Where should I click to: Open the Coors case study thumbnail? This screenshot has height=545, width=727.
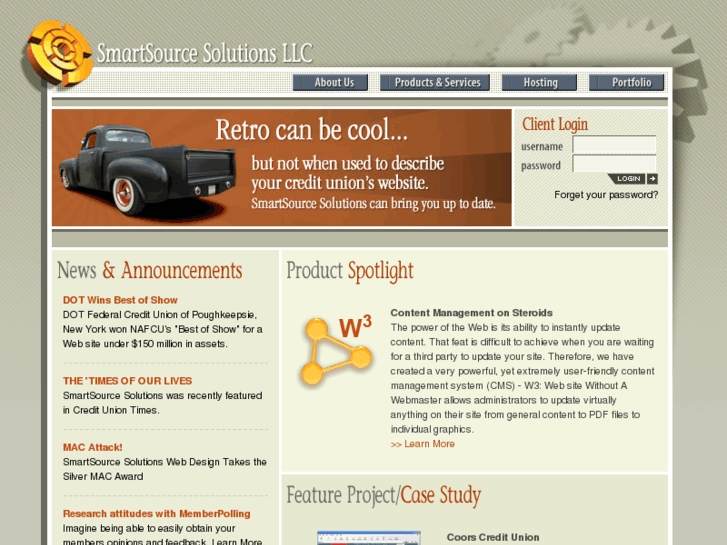coord(369,538)
